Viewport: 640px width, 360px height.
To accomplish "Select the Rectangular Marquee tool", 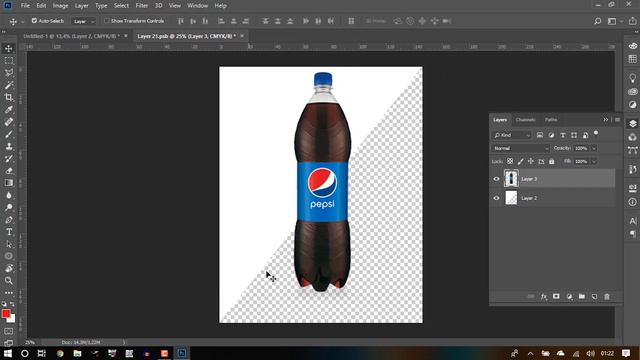I will (x=9, y=61).
